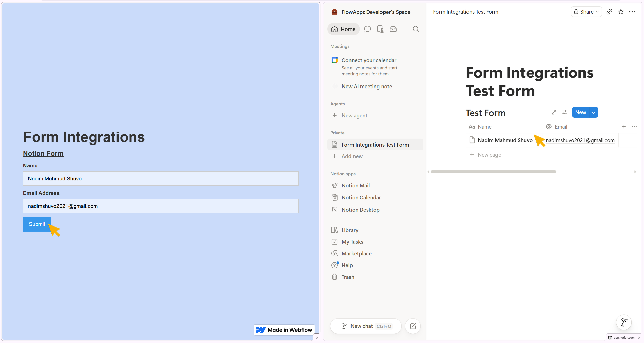Click the Test Form database title
Image resolution: width=644 pixels, height=343 pixels.
485,113
